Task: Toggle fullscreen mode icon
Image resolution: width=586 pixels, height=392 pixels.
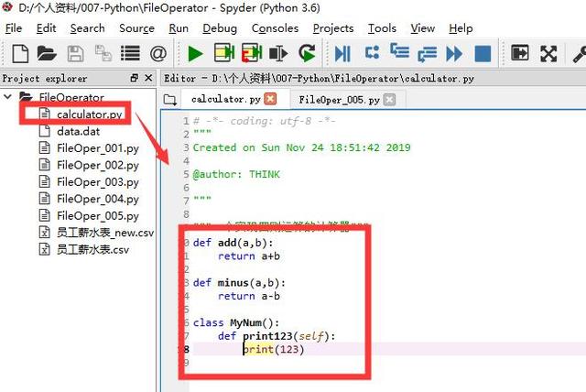Action: (548, 53)
